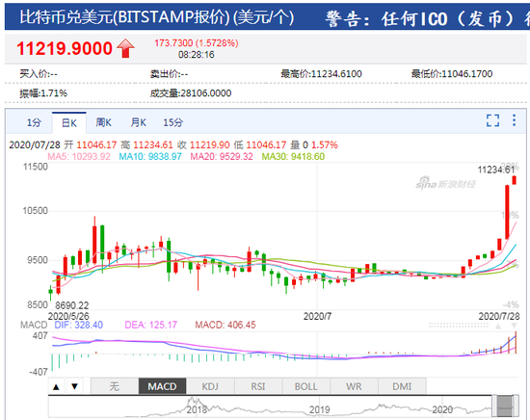Click 最高价:11234.6100 value
Image resolution: width=530 pixels, height=420 pixels.
pos(321,73)
